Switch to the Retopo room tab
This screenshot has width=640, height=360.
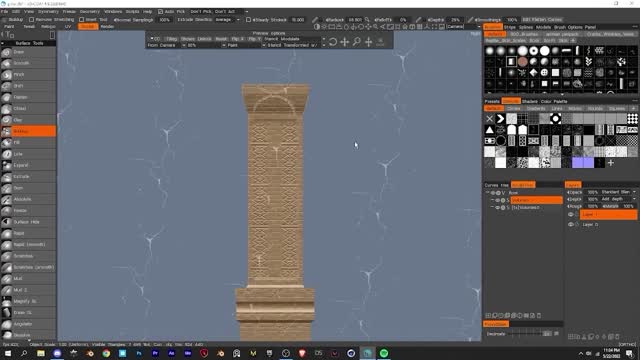[48, 27]
